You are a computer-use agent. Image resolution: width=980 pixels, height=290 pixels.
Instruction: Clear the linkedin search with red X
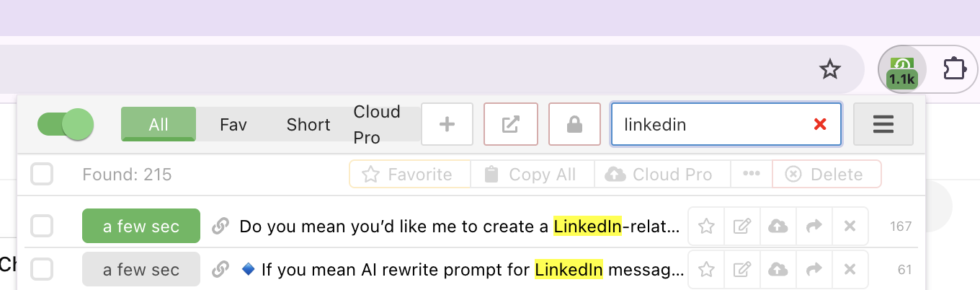coord(819,124)
